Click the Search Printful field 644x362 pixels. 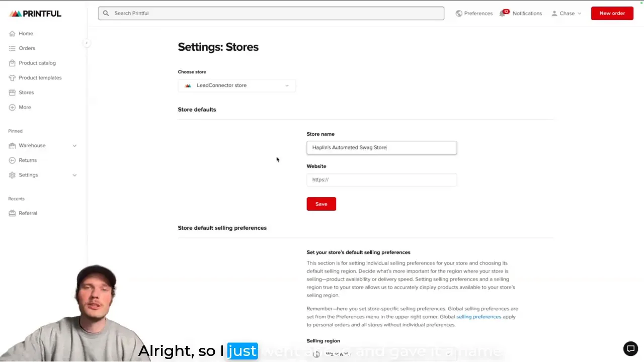click(271, 13)
